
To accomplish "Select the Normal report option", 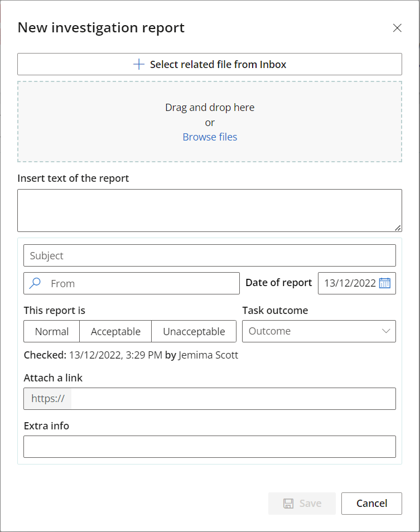I will [x=51, y=331].
